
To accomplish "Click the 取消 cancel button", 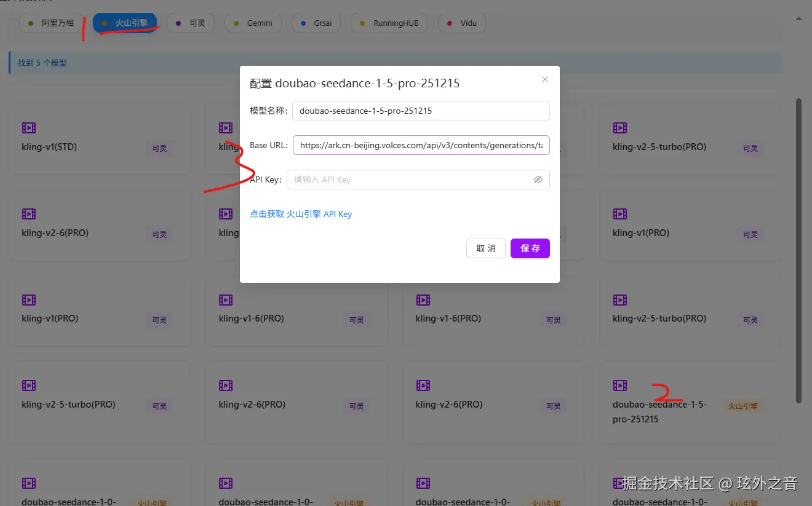I will tap(485, 248).
